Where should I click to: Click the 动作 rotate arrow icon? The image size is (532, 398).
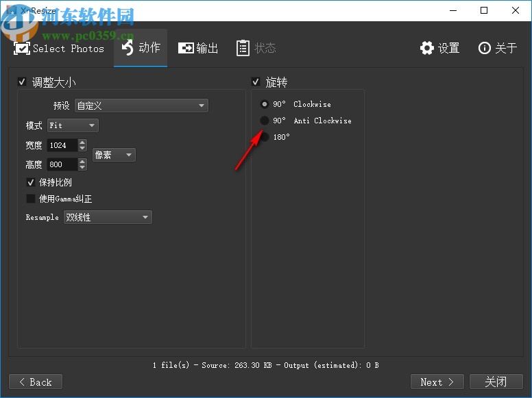tap(128, 47)
